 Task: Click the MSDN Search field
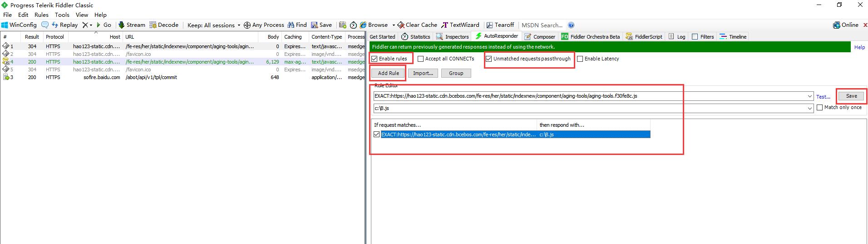(542, 25)
